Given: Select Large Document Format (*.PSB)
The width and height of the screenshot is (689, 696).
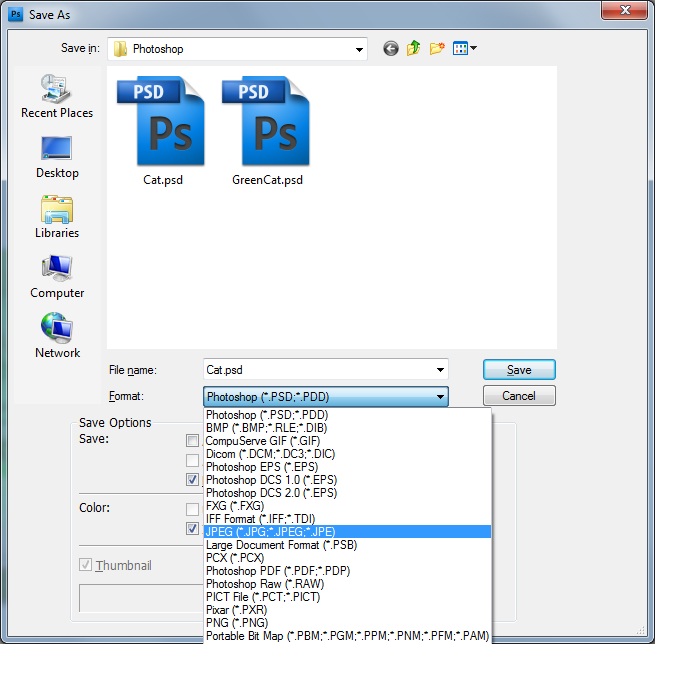Looking at the screenshot, I should 347,545.
